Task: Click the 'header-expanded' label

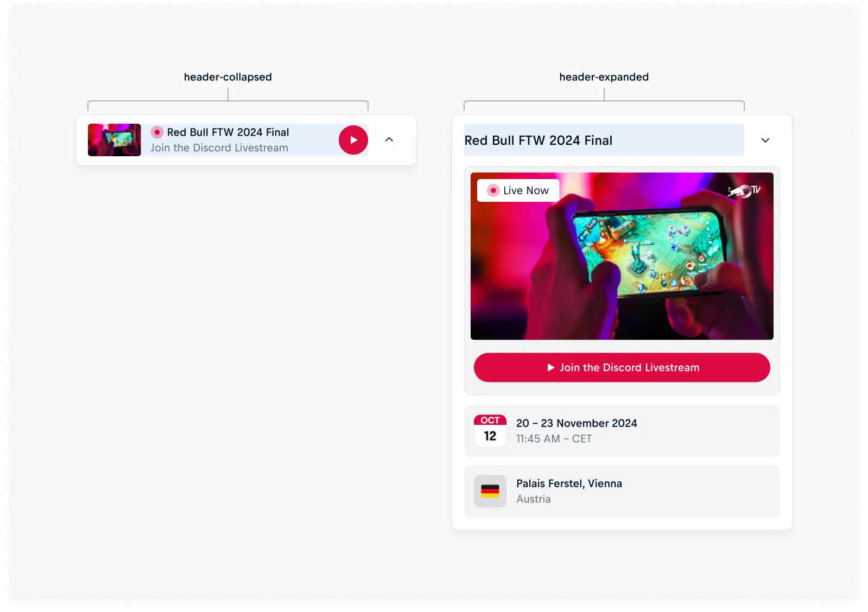Action: pos(604,77)
